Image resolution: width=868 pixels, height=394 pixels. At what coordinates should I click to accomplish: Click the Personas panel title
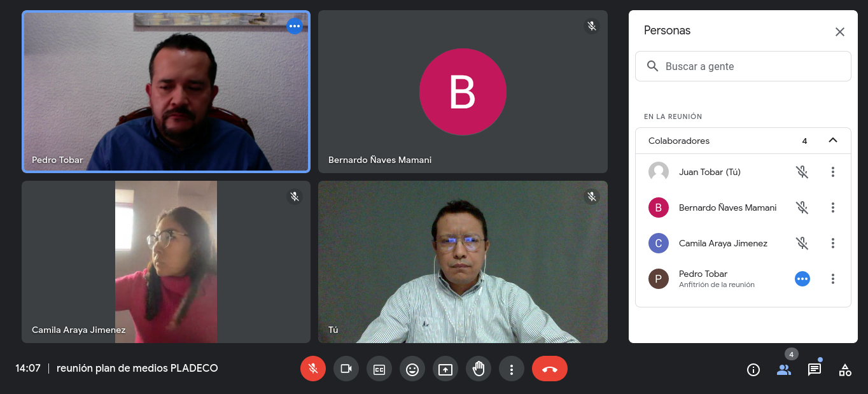tap(667, 30)
